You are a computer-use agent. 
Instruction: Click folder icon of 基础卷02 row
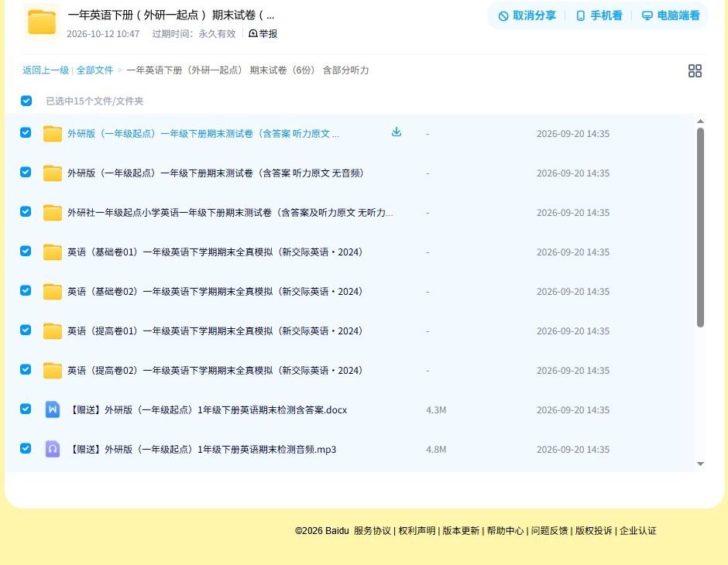53,291
